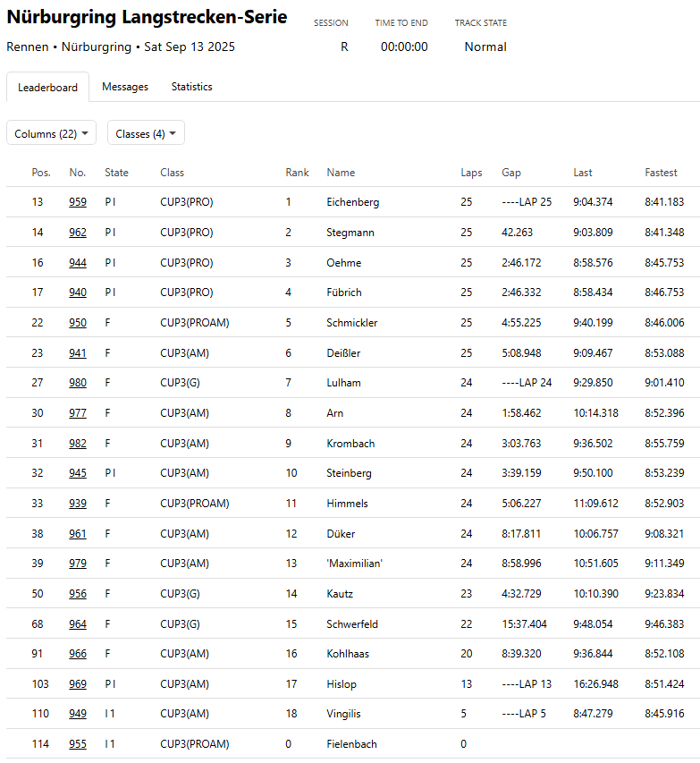Viewport: 700px width, 763px height.
Task: Open car number 982 link
Action: [x=78, y=444]
